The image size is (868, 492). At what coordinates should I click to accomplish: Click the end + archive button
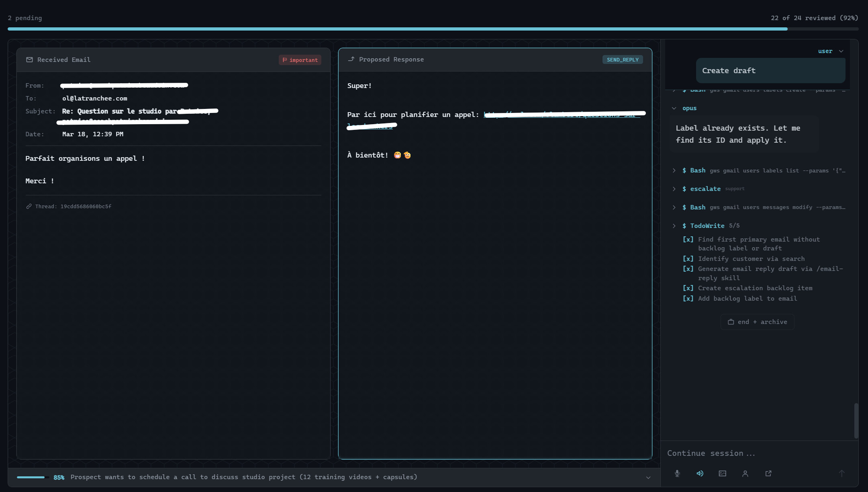pyautogui.click(x=757, y=322)
